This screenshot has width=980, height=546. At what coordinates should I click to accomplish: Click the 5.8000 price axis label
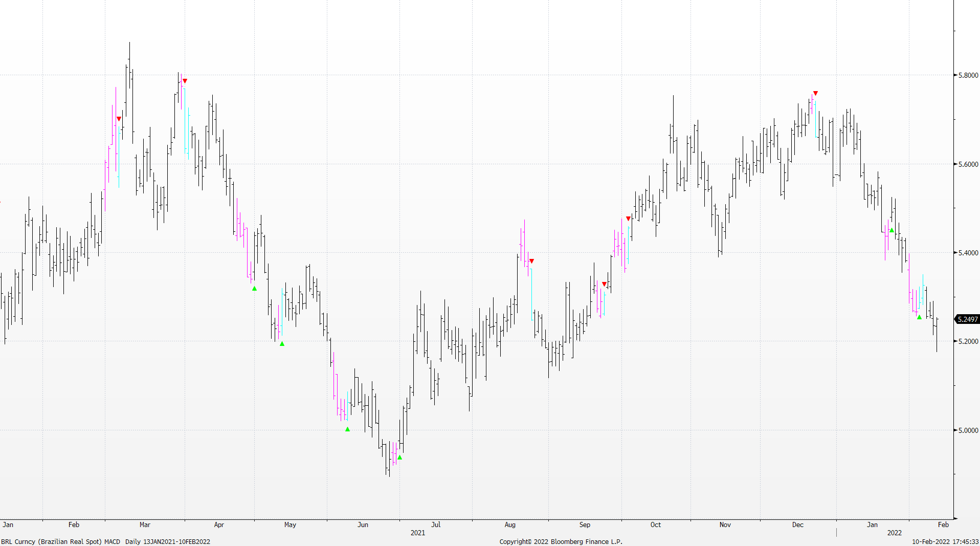(968, 75)
